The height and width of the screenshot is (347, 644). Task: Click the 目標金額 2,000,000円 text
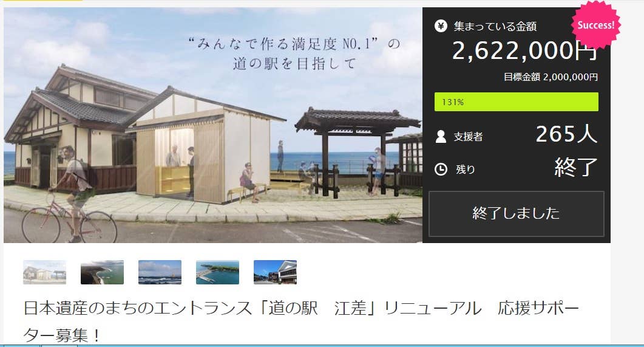click(x=551, y=77)
